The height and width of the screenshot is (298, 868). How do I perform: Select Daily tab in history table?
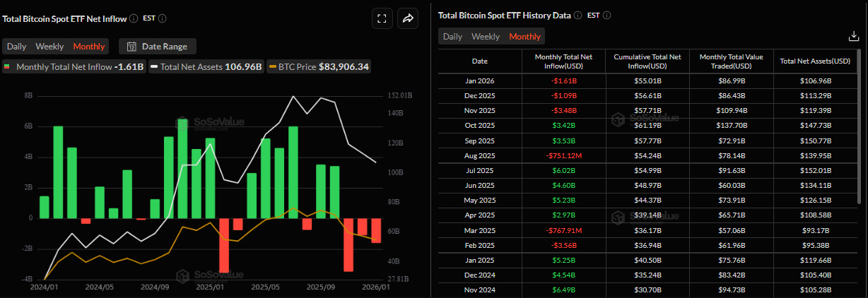click(x=452, y=37)
